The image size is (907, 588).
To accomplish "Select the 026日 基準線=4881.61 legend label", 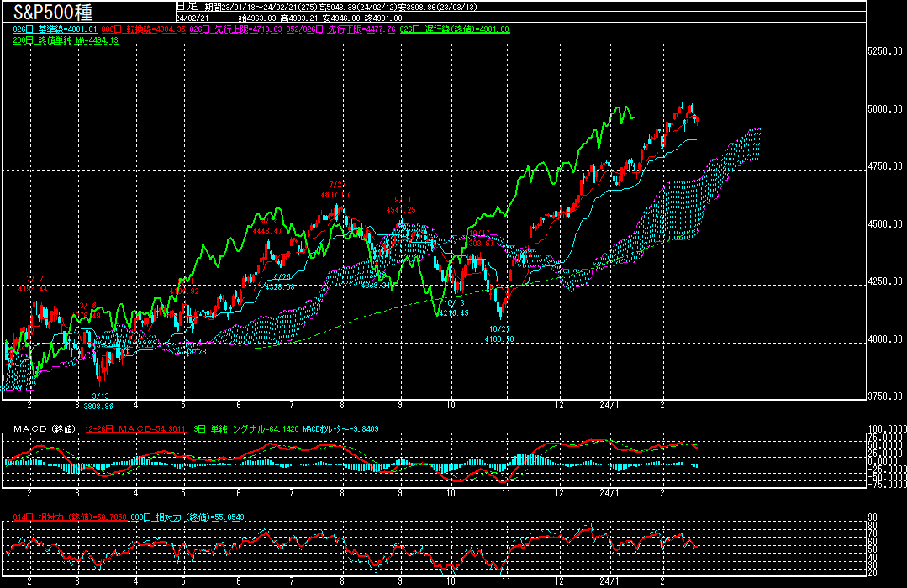I will click(x=55, y=29).
